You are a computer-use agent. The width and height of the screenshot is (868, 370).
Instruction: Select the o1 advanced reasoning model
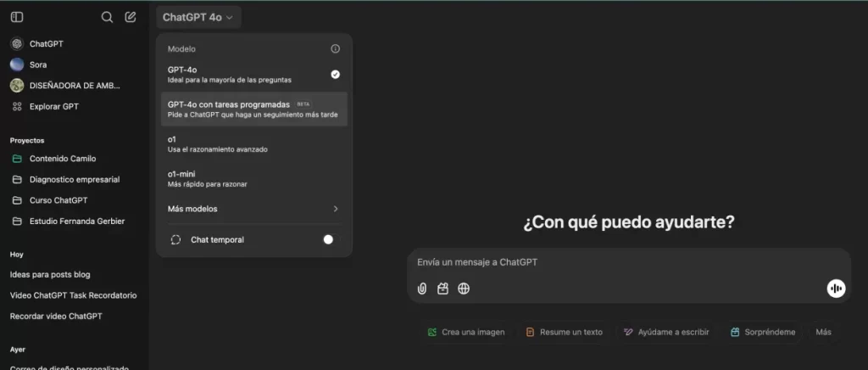pyautogui.click(x=254, y=144)
